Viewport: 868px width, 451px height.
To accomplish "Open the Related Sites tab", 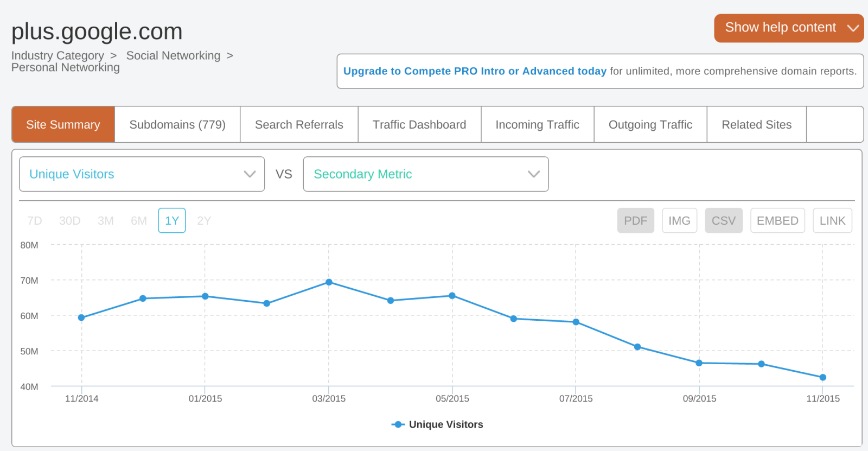I will click(x=756, y=124).
